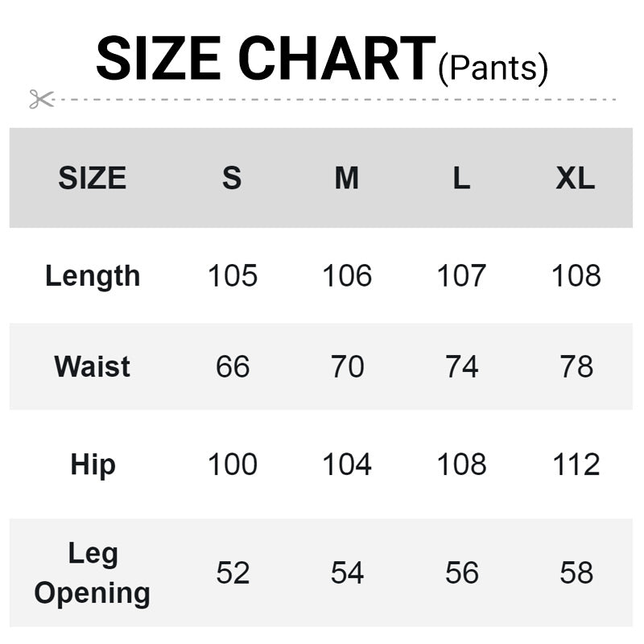644x644 pixels.
Task: Click the Waist value 66 for size S
Action: pos(233,367)
